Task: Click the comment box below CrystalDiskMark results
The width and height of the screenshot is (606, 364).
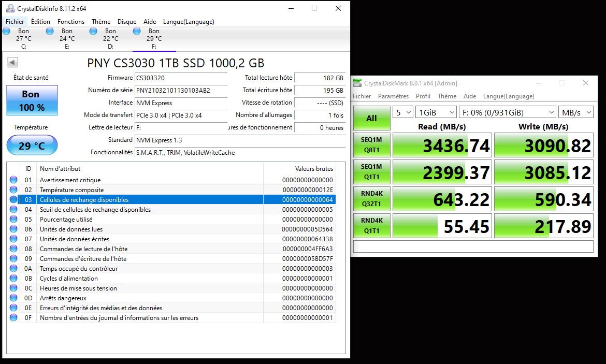Action: pyautogui.click(x=473, y=246)
